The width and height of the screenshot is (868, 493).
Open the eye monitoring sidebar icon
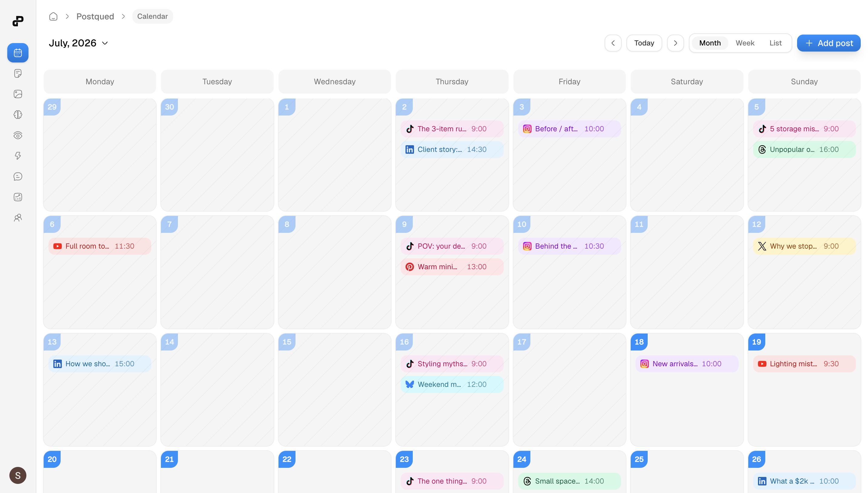(x=18, y=136)
